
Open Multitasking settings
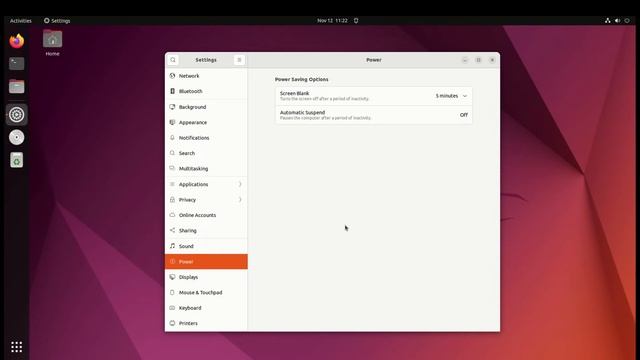point(206,169)
